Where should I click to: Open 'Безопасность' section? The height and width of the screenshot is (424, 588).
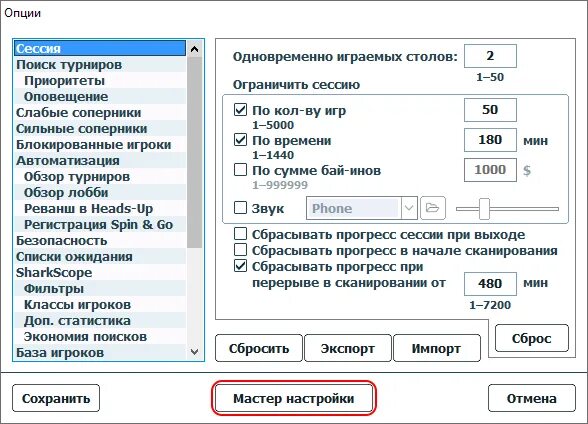point(100,241)
